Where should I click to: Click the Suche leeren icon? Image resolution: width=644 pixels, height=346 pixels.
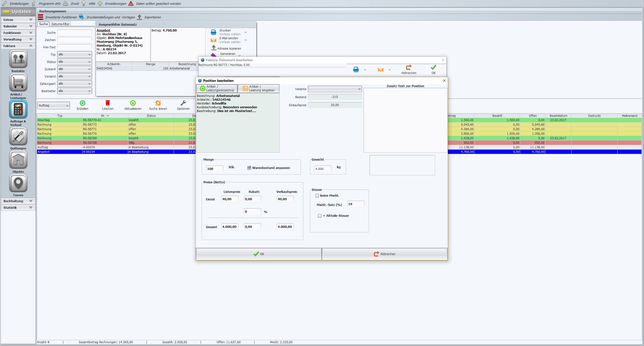pyautogui.click(x=158, y=103)
